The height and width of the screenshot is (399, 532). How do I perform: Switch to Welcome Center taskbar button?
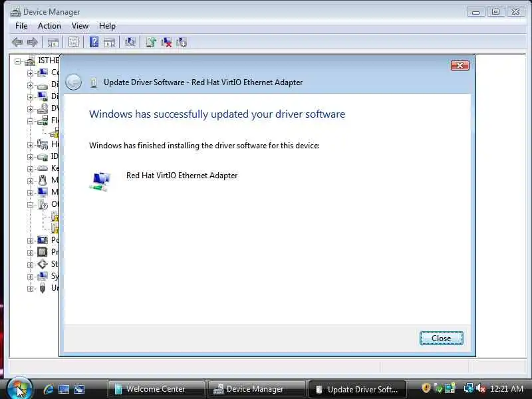pyautogui.click(x=156, y=389)
